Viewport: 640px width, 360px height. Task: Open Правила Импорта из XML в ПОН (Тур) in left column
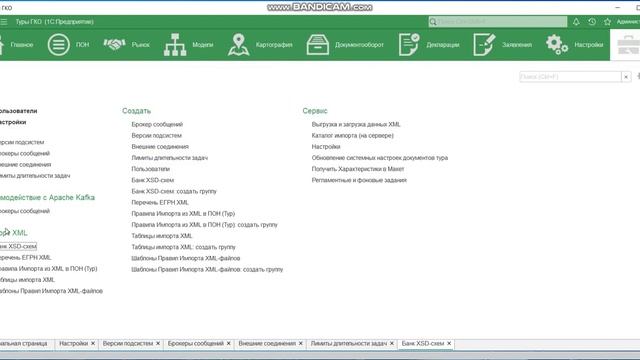[x=49, y=269]
